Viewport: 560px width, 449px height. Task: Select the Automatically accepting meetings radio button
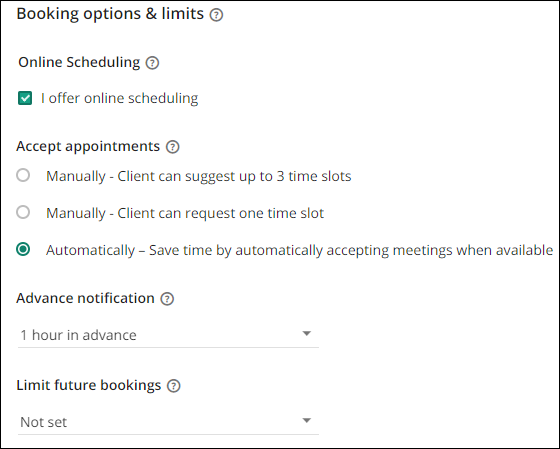[23, 249]
